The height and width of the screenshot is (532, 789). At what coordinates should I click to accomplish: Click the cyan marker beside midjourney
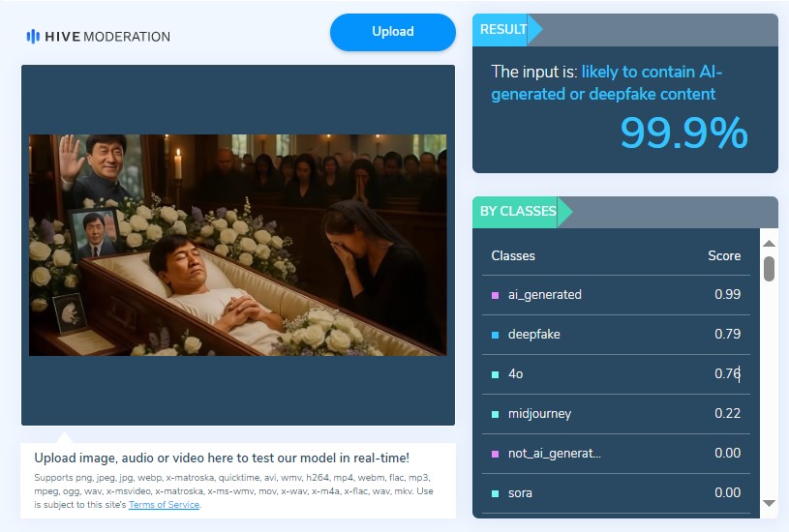pyautogui.click(x=496, y=414)
